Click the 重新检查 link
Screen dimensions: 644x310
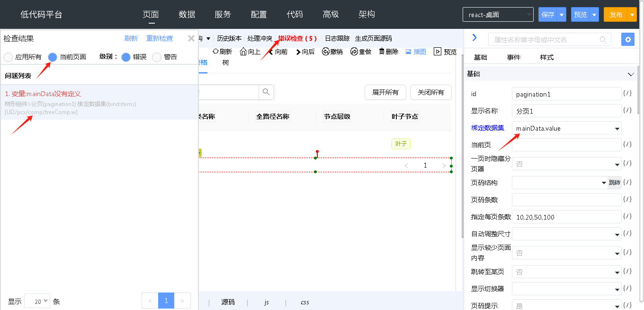click(160, 38)
